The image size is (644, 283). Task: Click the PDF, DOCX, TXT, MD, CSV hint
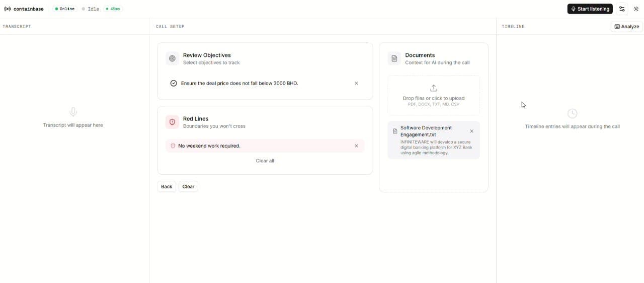(x=434, y=104)
